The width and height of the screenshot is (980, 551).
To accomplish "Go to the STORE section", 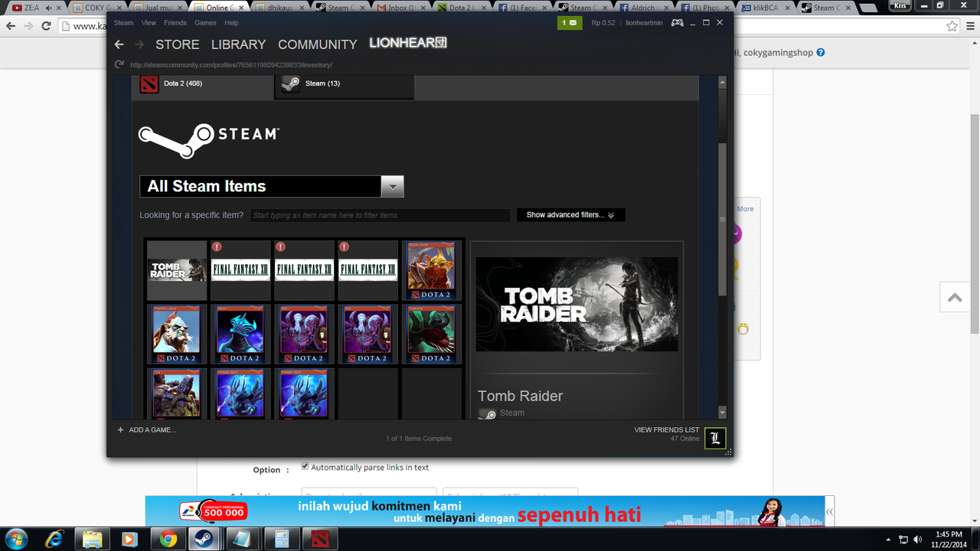I will tap(178, 44).
